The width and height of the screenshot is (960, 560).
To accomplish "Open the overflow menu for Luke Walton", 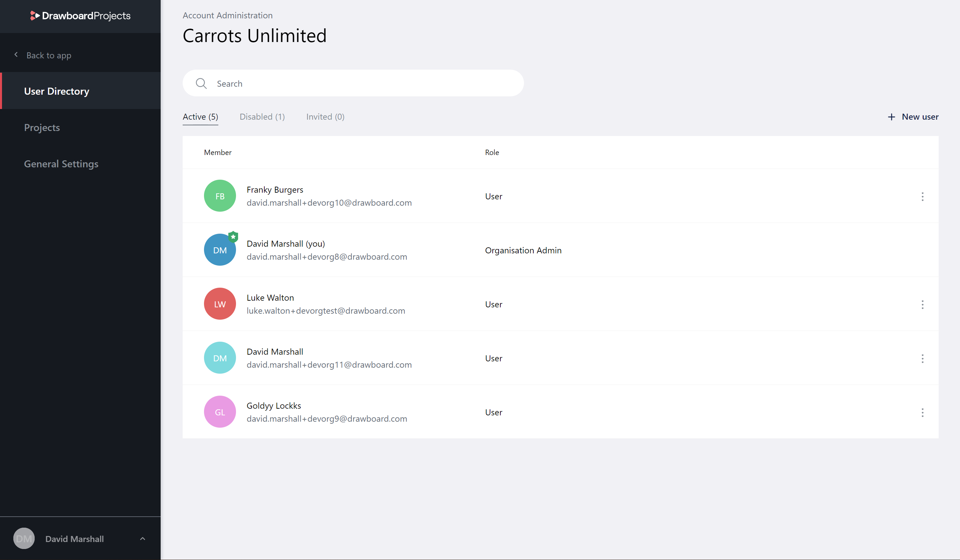I will click(922, 304).
